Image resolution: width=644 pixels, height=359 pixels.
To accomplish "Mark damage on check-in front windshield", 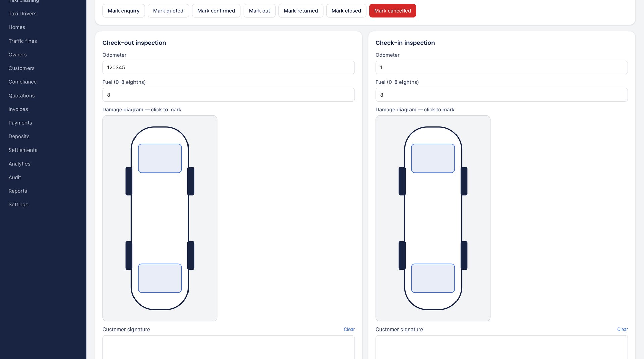I will pos(433,159).
